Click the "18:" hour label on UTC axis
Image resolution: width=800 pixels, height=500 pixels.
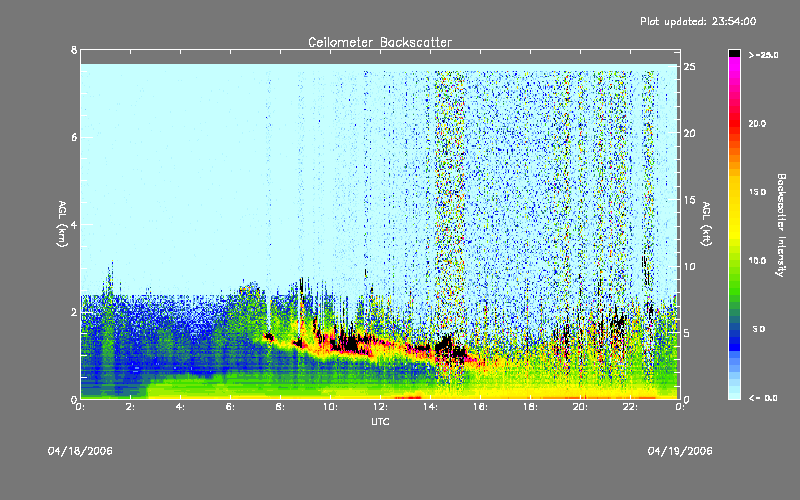(530, 407)
